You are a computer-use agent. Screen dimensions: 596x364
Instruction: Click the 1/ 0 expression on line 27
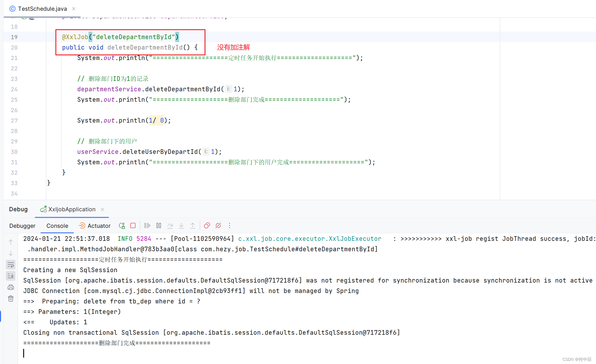(x=156, y=121)
